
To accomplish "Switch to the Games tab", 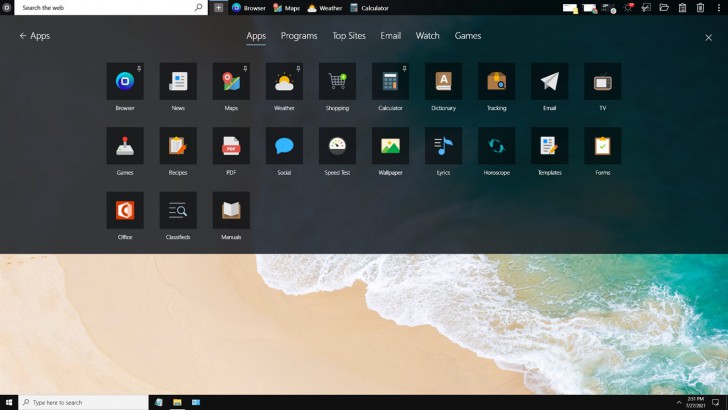I will point(468,36).
